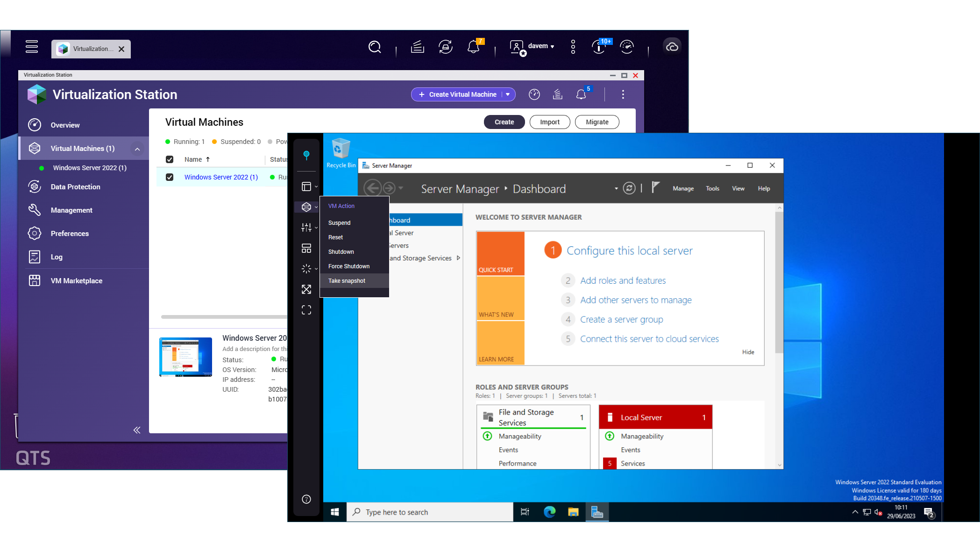Click the Windows taskbar search box
The height and width of the screenshot is (552, 980).
tap(430, 512)
